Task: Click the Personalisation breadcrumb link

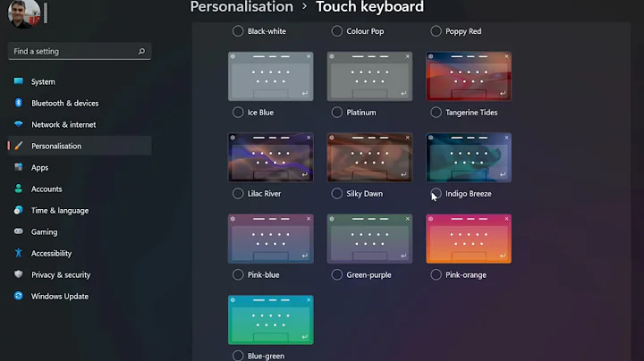Action: pos(241,6)
